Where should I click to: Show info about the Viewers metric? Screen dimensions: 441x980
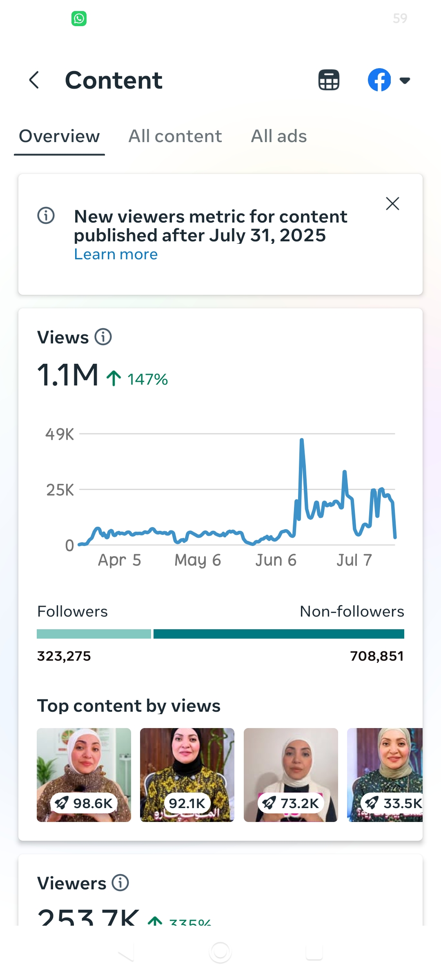click(120, 882)
